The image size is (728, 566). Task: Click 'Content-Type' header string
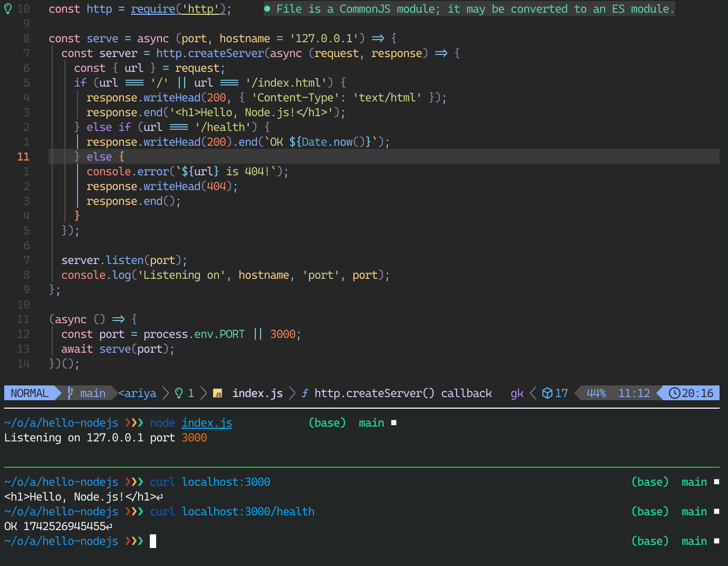pyautogui.click(x=296, y=98)
